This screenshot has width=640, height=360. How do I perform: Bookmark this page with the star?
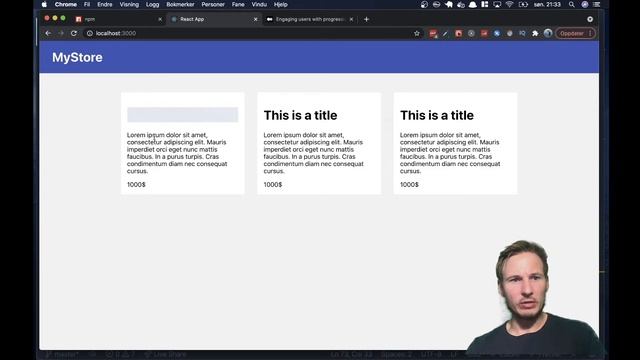click(417, 33)
